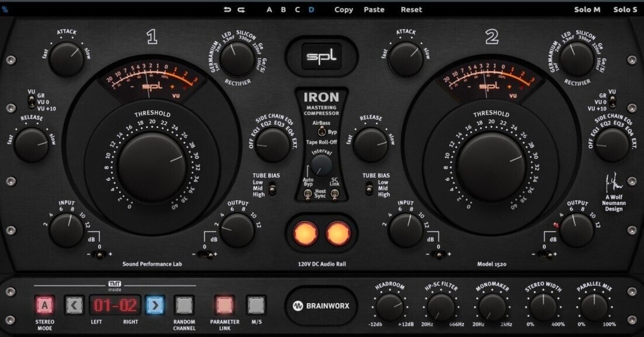Click the undo arrow in top bar
The width and height of the screenshot is (644, 337).
(227, 10)
